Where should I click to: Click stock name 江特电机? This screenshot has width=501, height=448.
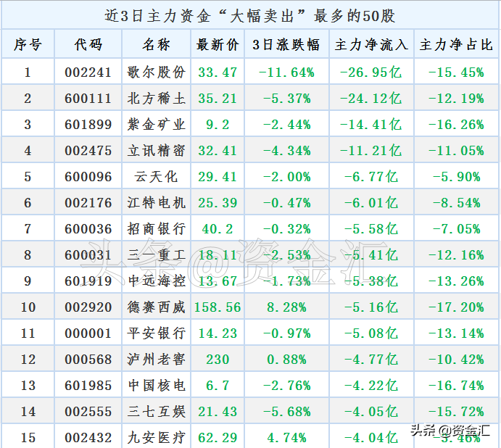pyautogui.click(x=156, y=203)
